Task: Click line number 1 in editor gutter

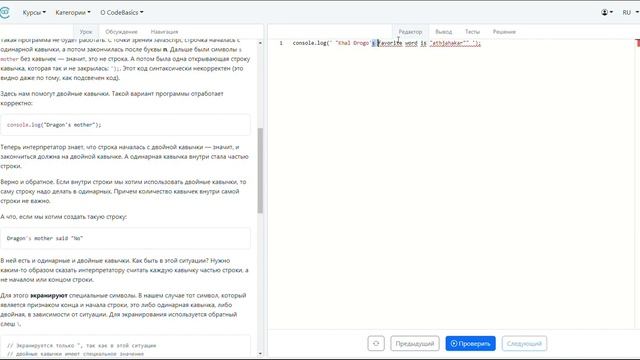Action: [281, 43]
